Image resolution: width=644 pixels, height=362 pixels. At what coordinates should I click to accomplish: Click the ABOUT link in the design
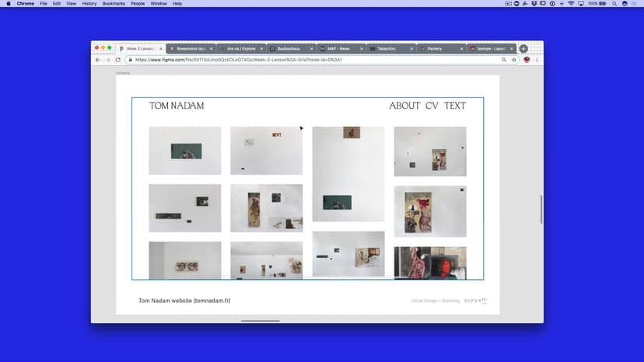(404, 106)
